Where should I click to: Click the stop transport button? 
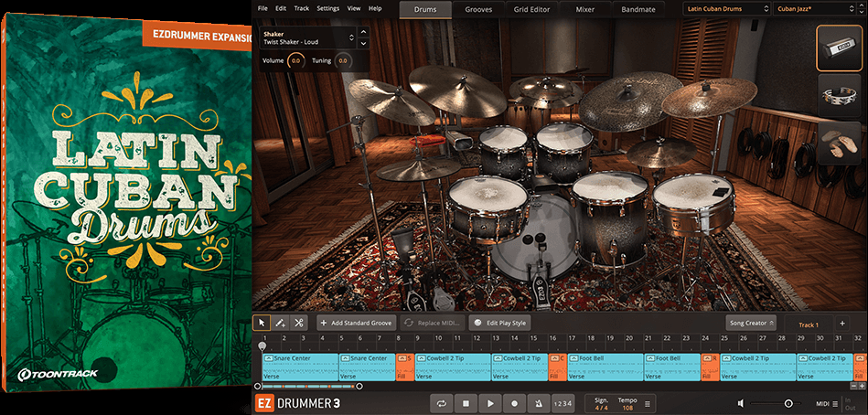(466, 404)
